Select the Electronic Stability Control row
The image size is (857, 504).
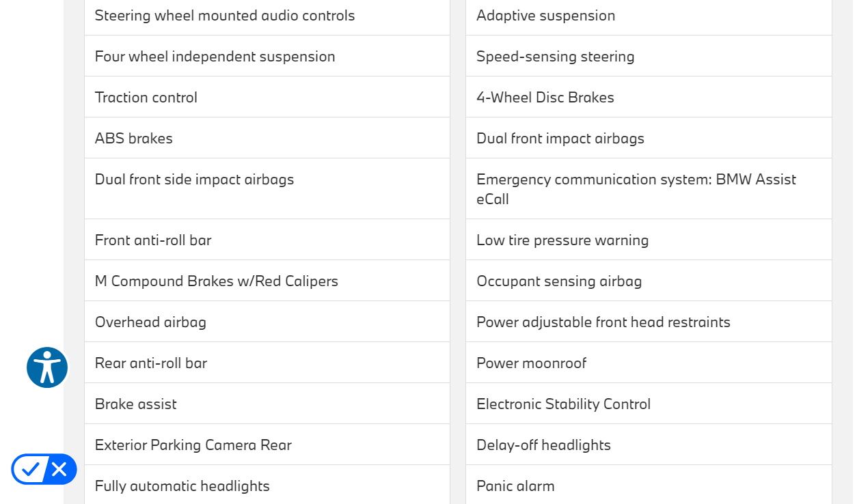563,404
